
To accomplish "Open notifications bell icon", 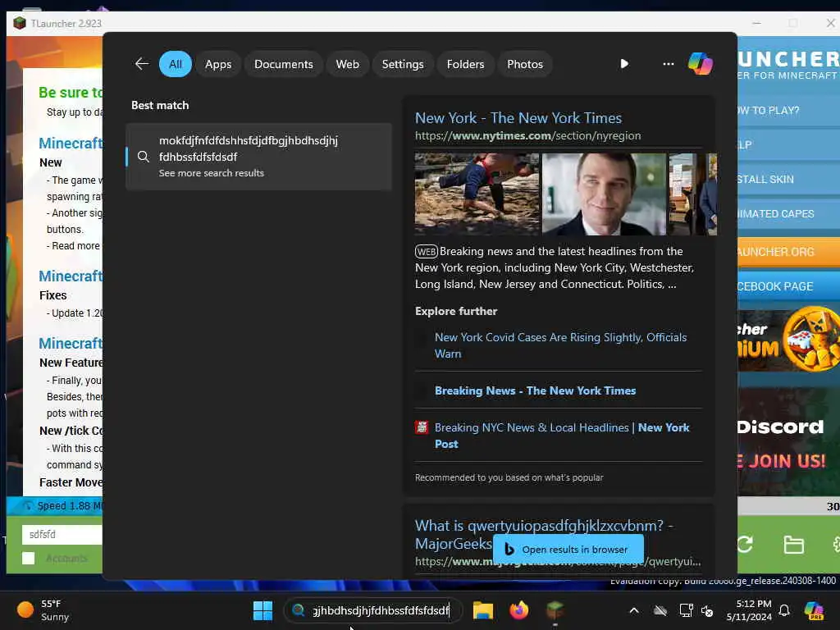I will coord(784,610).
